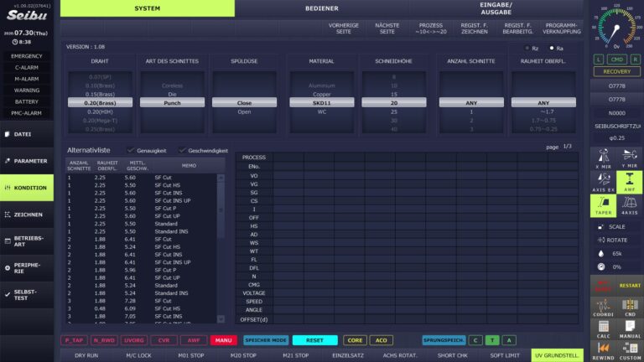Open the PARAMETER menu in sidebar
This screenshot has height=362, width=644.
(27, 161)
